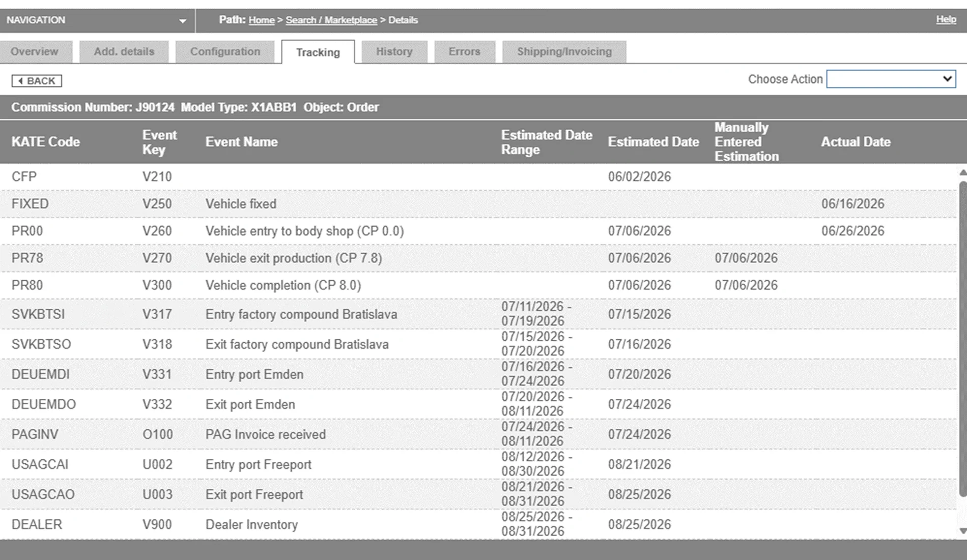Click event key U002
Image resolution: width=967 pixels, height=560 pixels.
point(157,464)
